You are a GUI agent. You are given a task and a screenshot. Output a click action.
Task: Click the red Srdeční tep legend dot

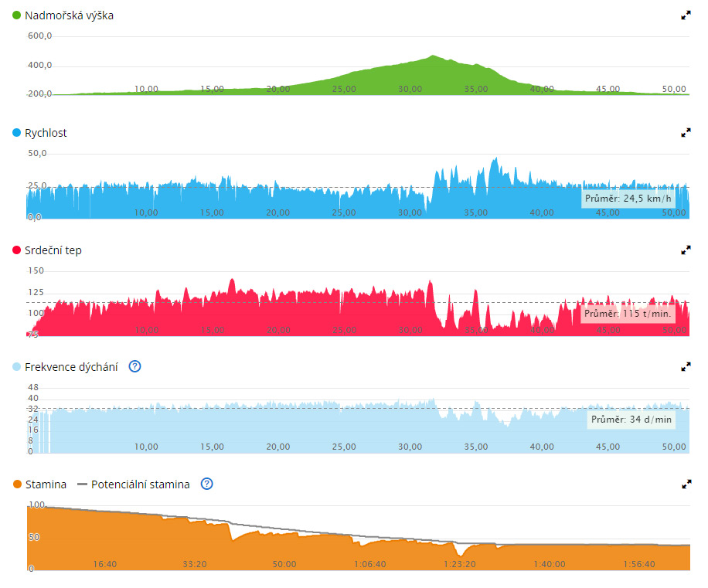coord(17,250)
